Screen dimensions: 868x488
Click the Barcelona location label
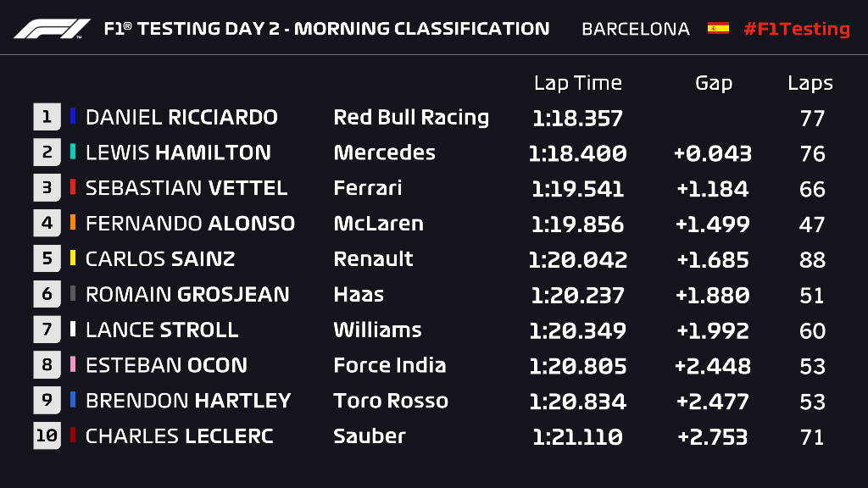(635, 29)
